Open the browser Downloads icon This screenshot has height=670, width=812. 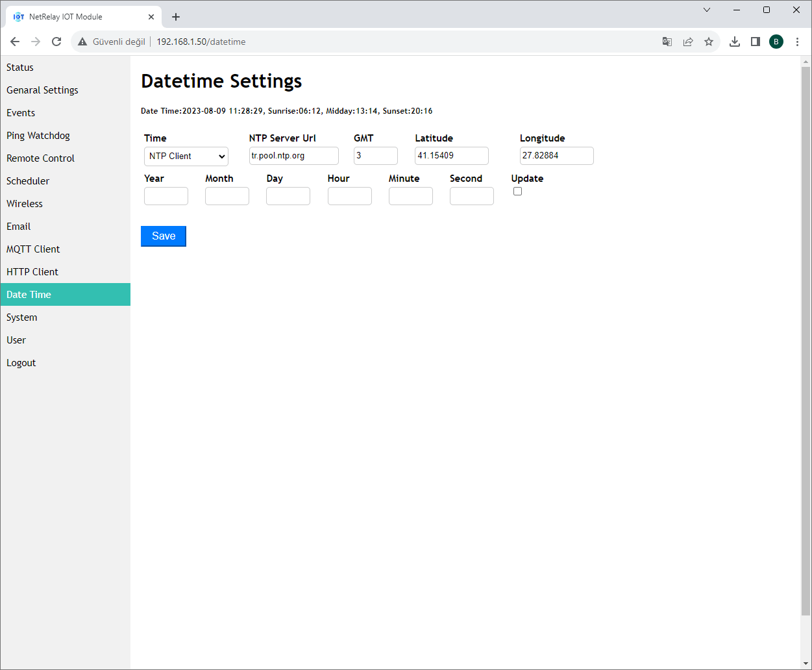tap(734, 41)
